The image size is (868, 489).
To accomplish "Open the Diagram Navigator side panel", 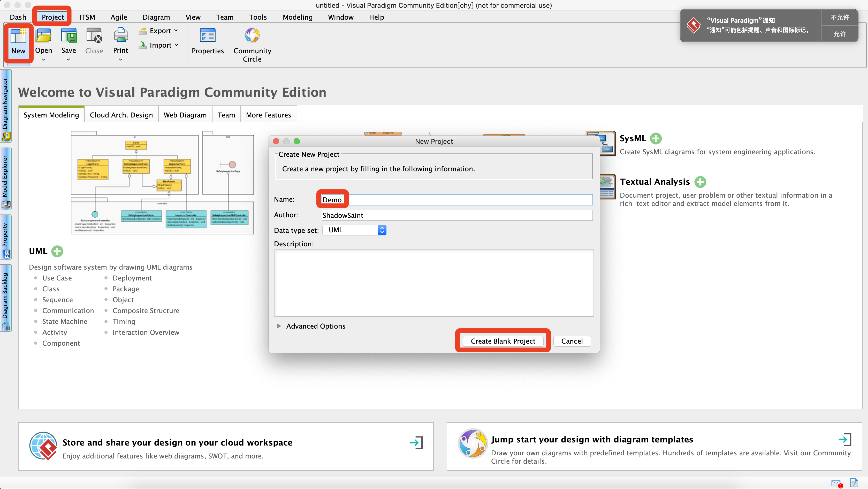I will tap(6, 106).
